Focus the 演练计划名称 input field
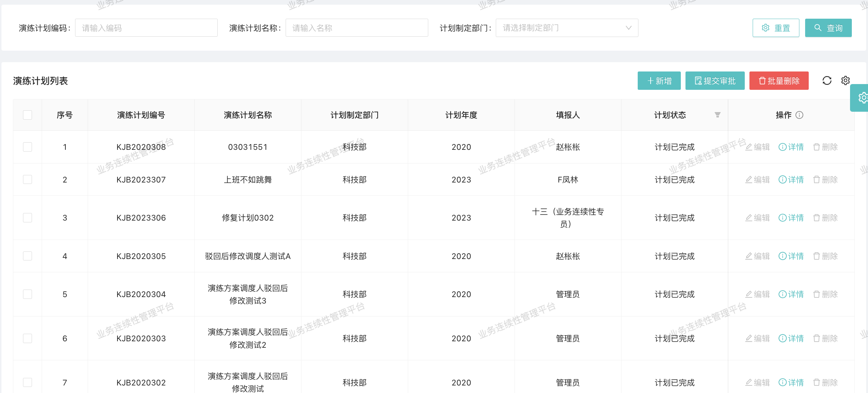 (x=357, y=28)
